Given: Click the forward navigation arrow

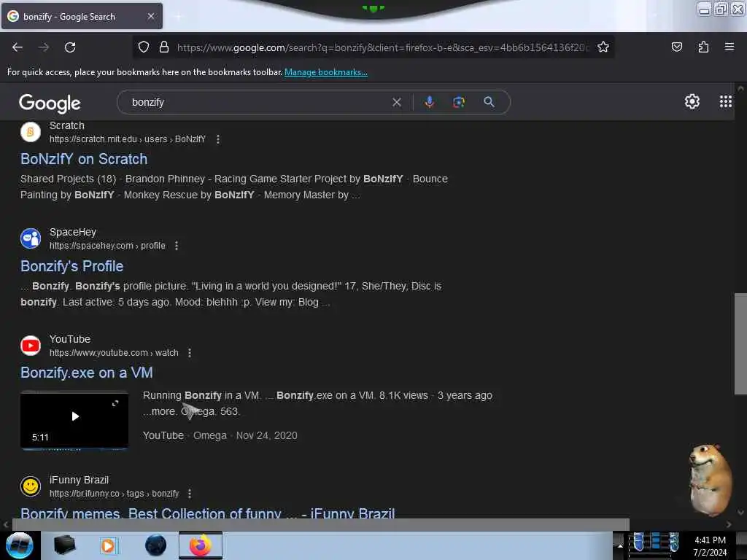Looking at the screenshot, I should point(44,47).
